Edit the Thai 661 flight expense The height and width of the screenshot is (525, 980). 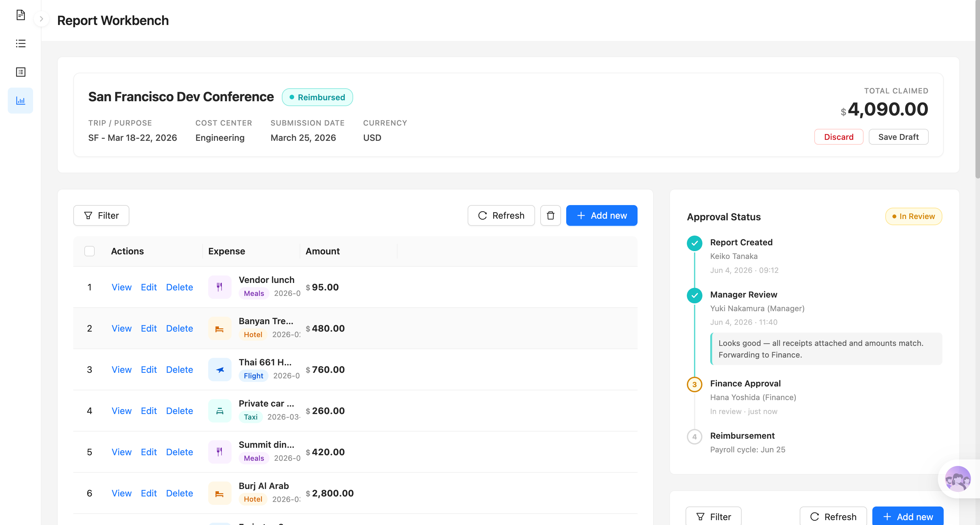[149, 369]
